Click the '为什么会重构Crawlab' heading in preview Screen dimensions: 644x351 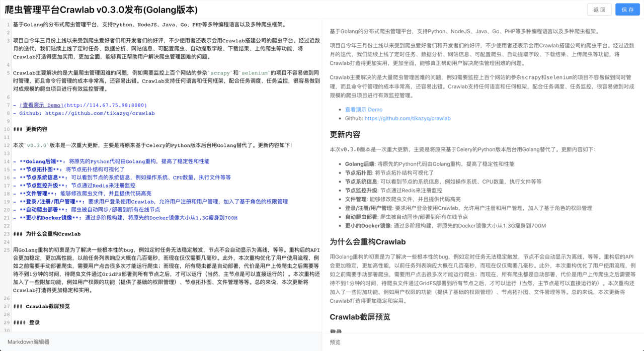pos(367,242)
